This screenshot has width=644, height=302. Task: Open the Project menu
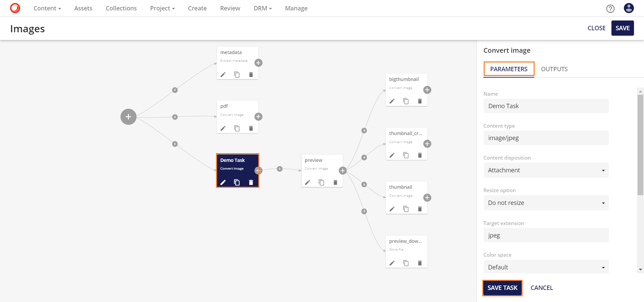point(162,8)
